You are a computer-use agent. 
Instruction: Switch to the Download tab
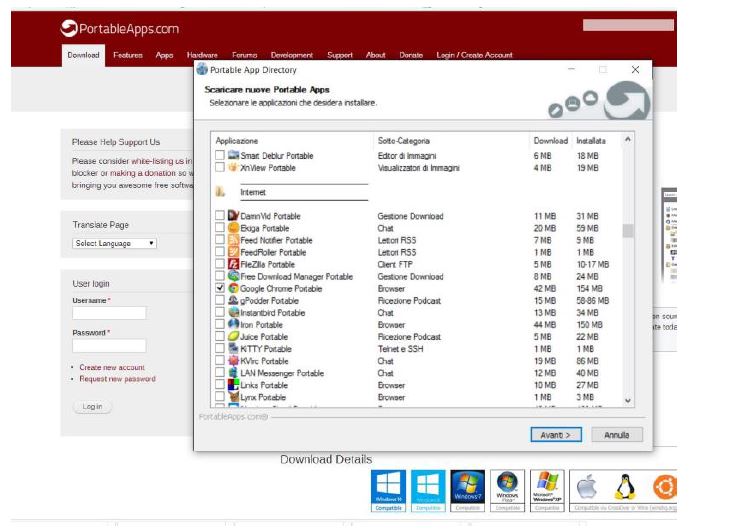[x=83, y=55]
